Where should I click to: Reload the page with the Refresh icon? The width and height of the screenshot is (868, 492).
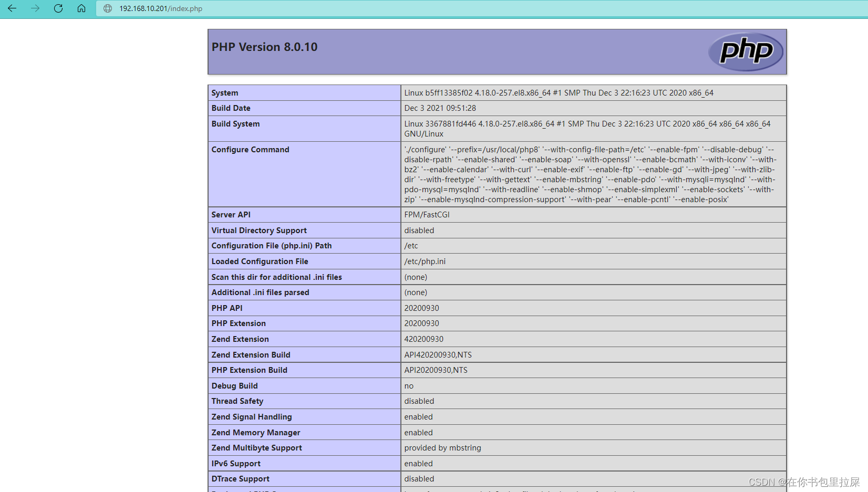point(58,8)
